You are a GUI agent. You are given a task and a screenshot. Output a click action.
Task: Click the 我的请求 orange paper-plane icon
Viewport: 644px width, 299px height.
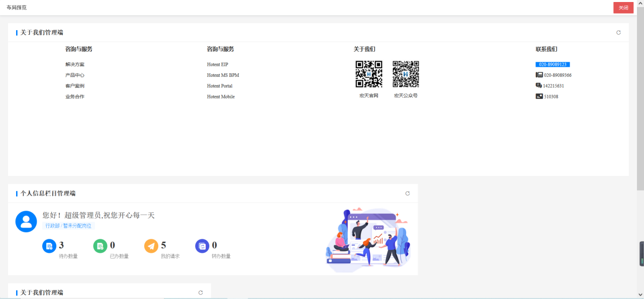pos(151,246)
